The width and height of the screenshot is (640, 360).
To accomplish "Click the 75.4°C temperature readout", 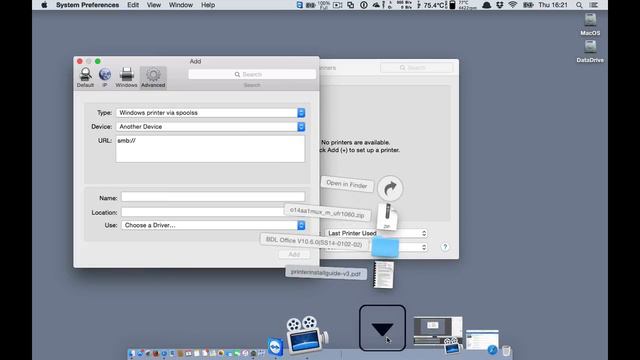I will 434,5.
